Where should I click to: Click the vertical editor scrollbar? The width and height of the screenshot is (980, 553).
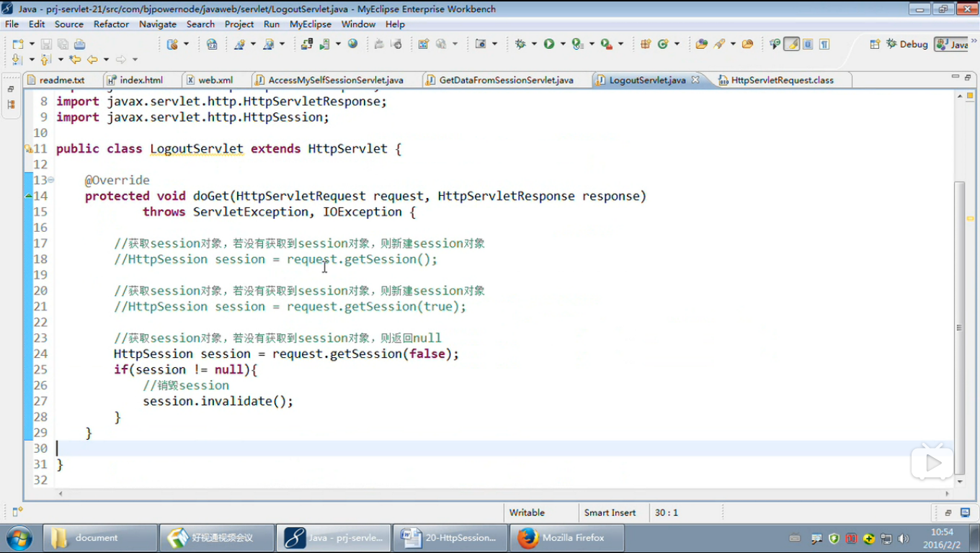[x=962, y=288]
